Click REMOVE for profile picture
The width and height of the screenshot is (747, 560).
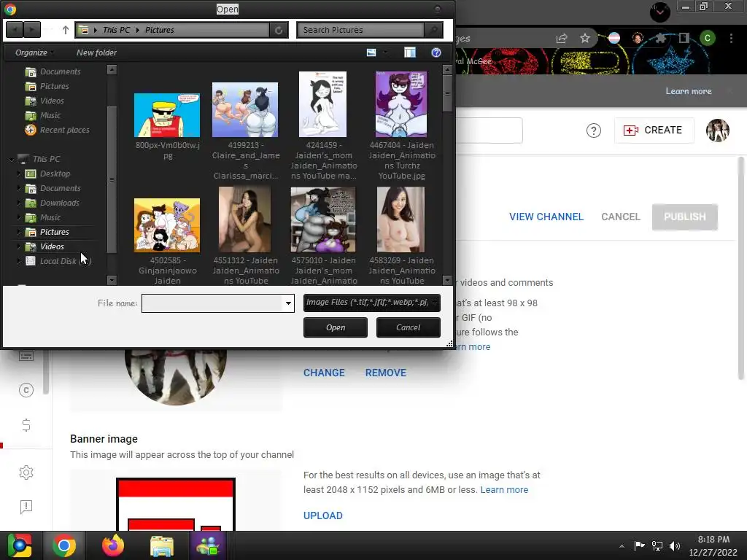pyautogui.click(x=385, y=373)
